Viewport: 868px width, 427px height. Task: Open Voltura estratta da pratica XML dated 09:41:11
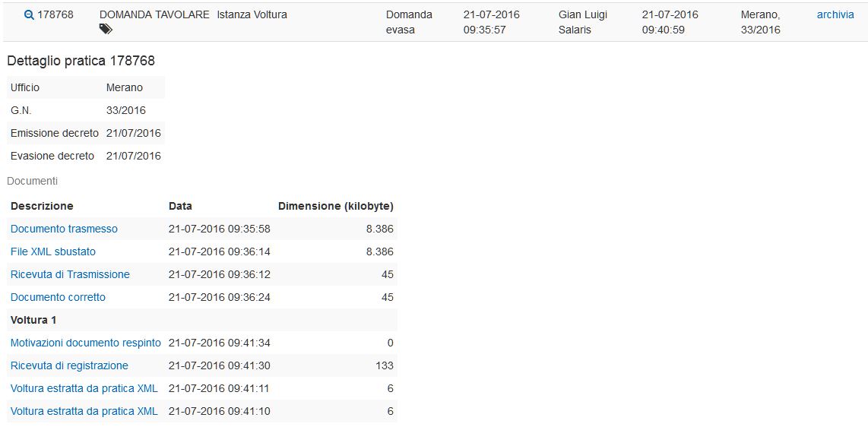[x=84, y=388]
